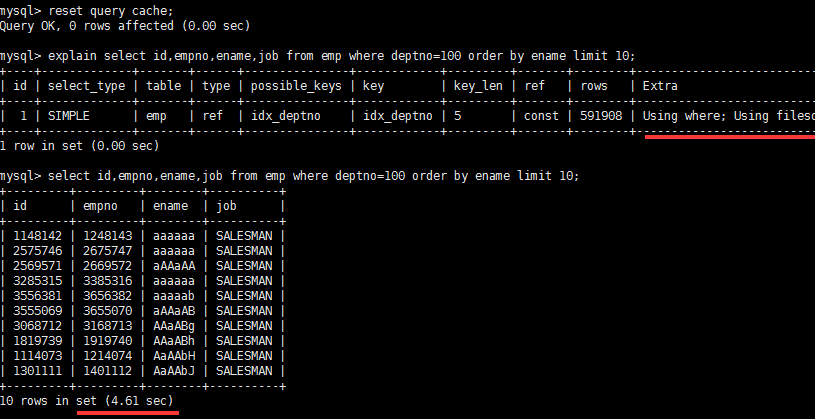Click the 'empno' header in result table
815x419 pixels.
pyautogui.click(x=100, y=206)
